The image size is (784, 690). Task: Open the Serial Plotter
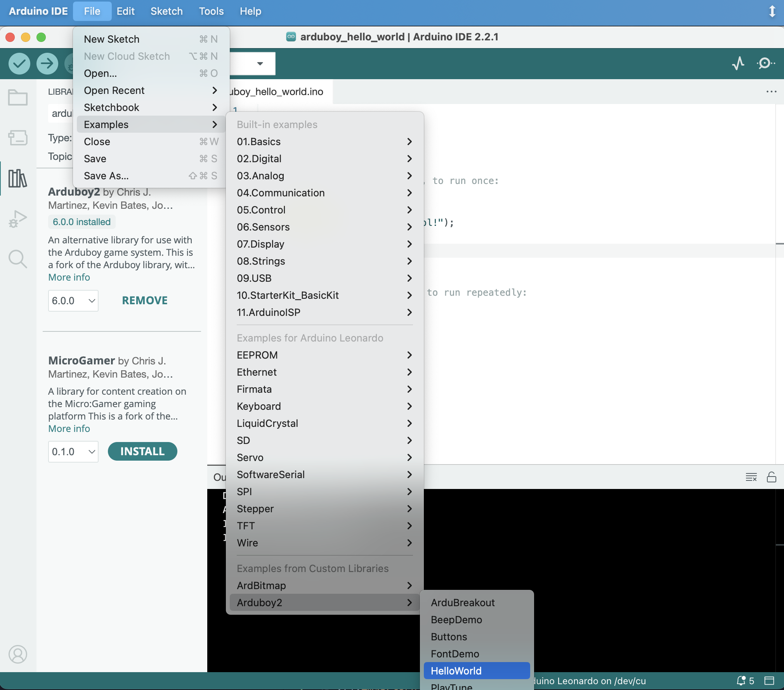click(738, 63)
